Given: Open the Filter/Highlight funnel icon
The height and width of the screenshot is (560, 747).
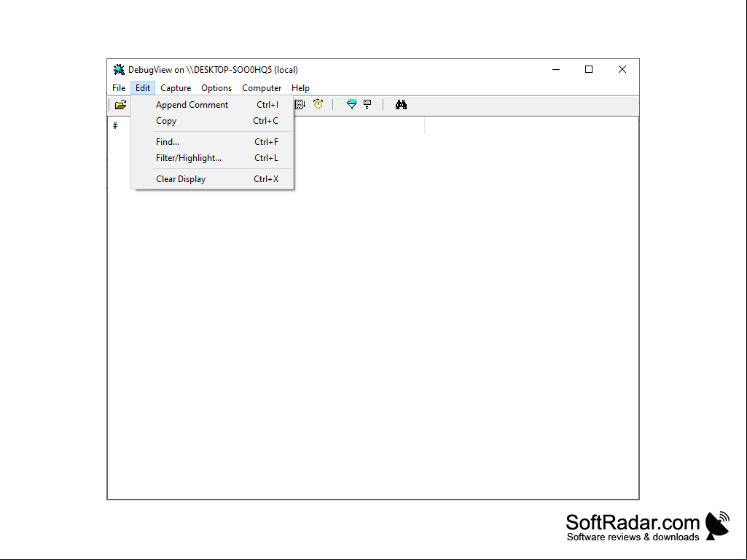Looking at the screenshot, I should [351, 104].
